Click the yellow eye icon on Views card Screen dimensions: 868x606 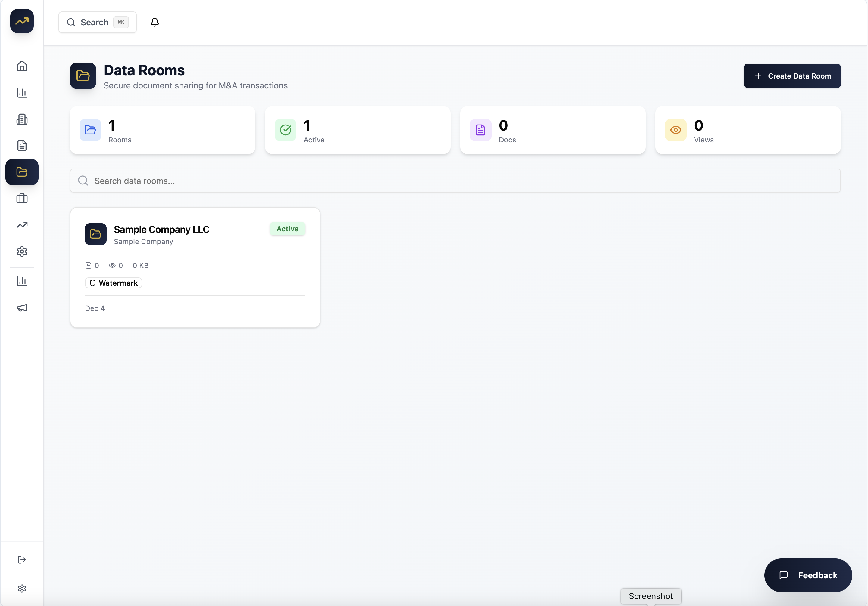675,130
